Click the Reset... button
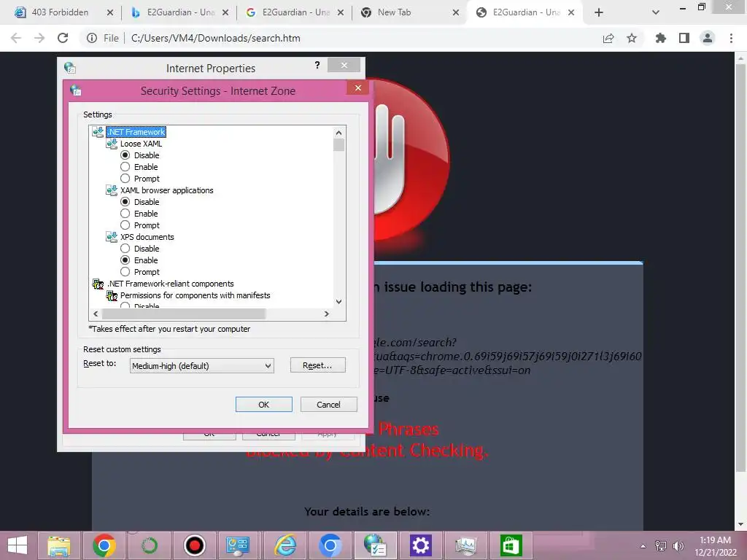 (x=317, y=365)
